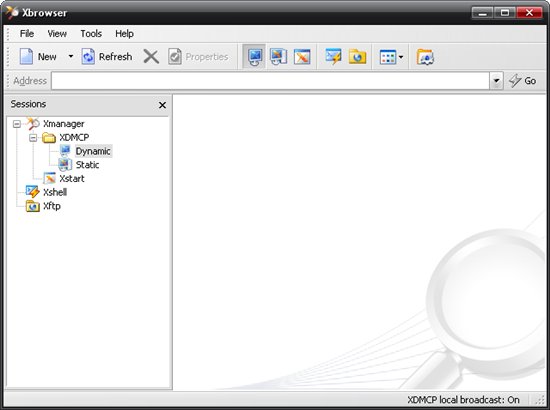Select Xmanager in the sessions tree
The height and width of the screenshot is (410, 550).
click(63, 124)
